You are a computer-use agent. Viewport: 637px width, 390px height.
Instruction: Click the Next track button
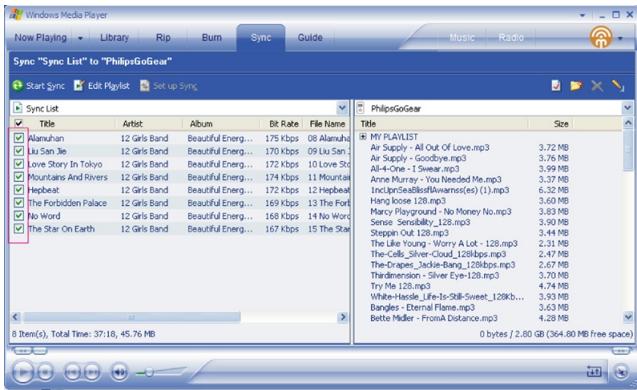point(92,371)
